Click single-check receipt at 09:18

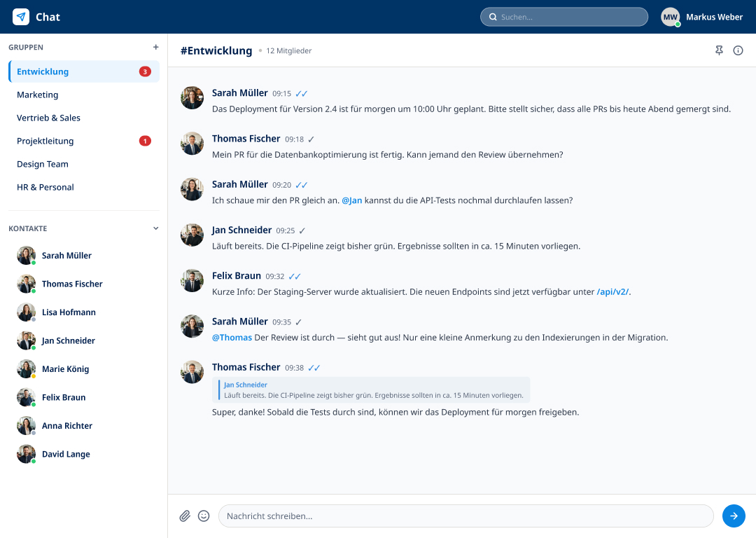(311, 139)
